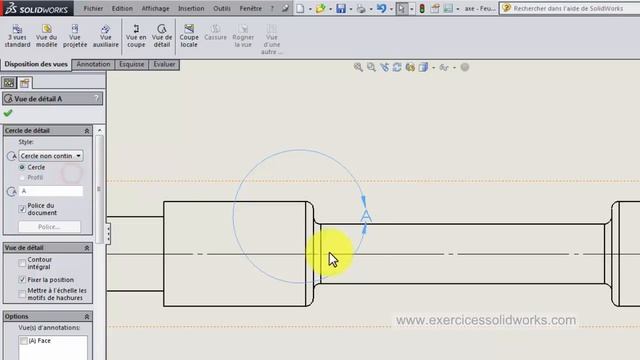640x360 pixels.
Task: Select the Vue du modèle tool
Action: 47,36
